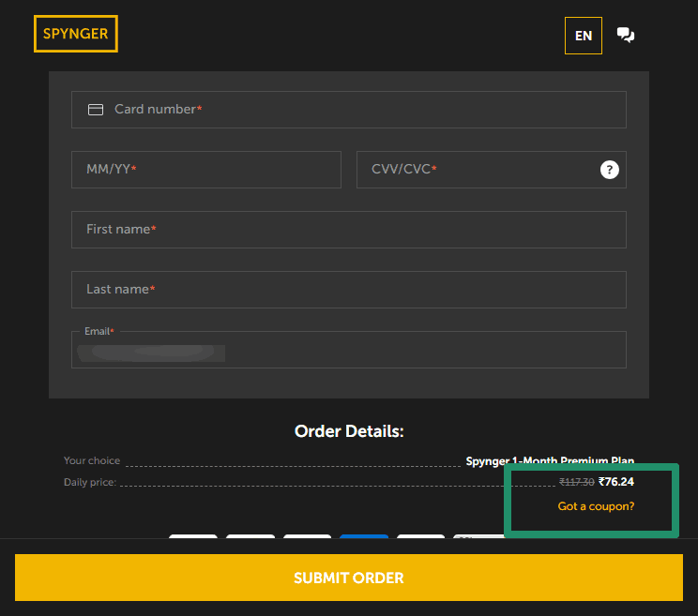Open the EN language selector

point(584,36)
